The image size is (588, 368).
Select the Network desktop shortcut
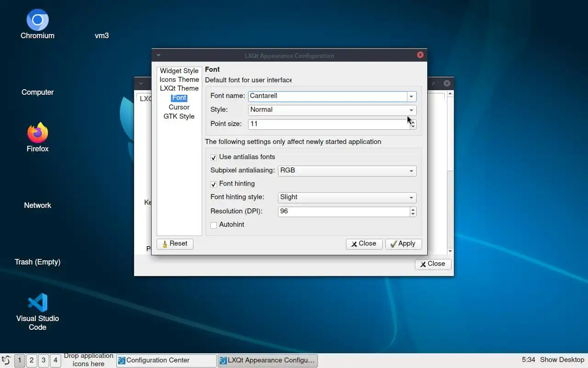tap(37, 205)
